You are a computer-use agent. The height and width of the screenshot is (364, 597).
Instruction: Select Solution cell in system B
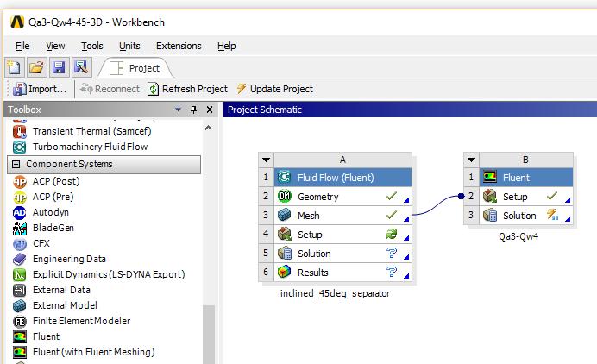point(526,216)
